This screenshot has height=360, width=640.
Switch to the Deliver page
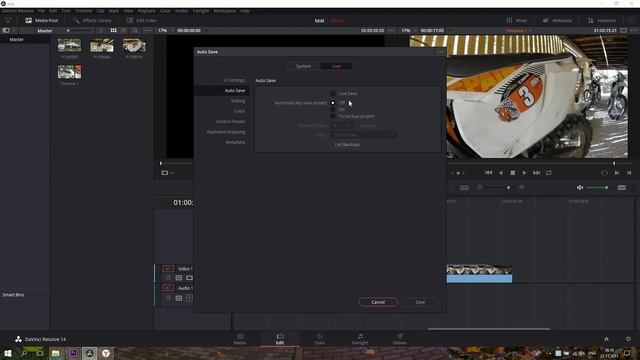(400, 339)
